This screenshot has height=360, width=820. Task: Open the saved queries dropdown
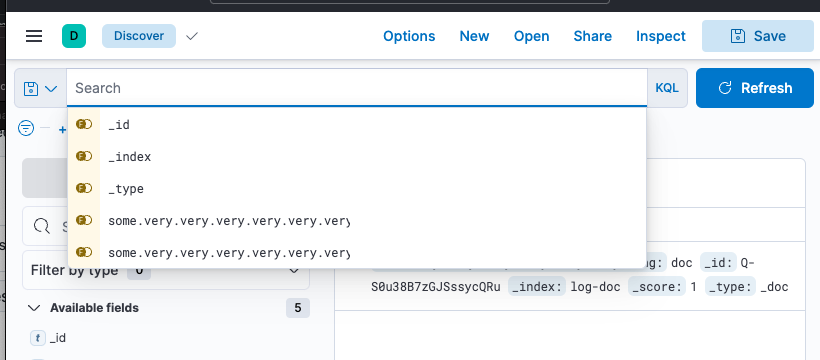tap(40, 88)
